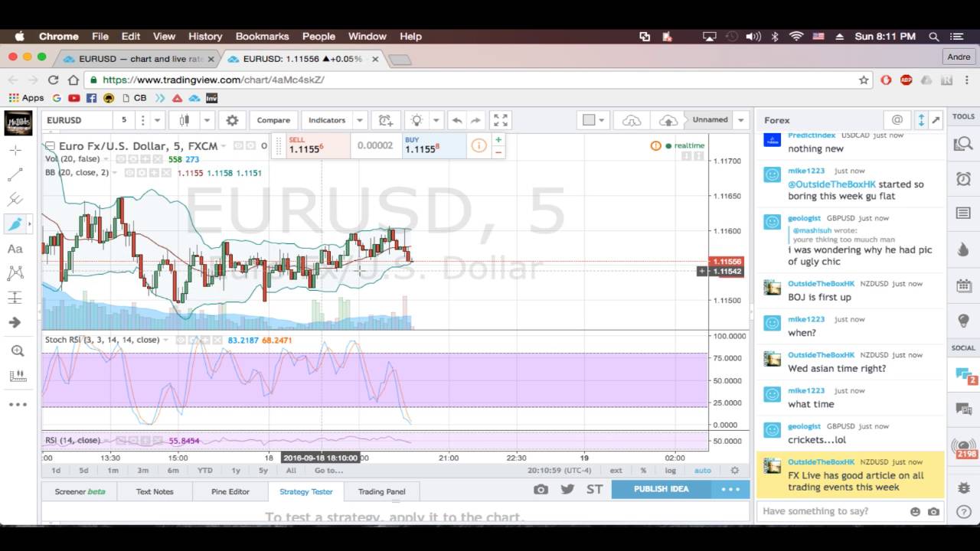The width and height of the screenshot is (980, 551).
Task: Click Wi-Fi icon in macOS menu bar
Action: [x=796, y=36]
